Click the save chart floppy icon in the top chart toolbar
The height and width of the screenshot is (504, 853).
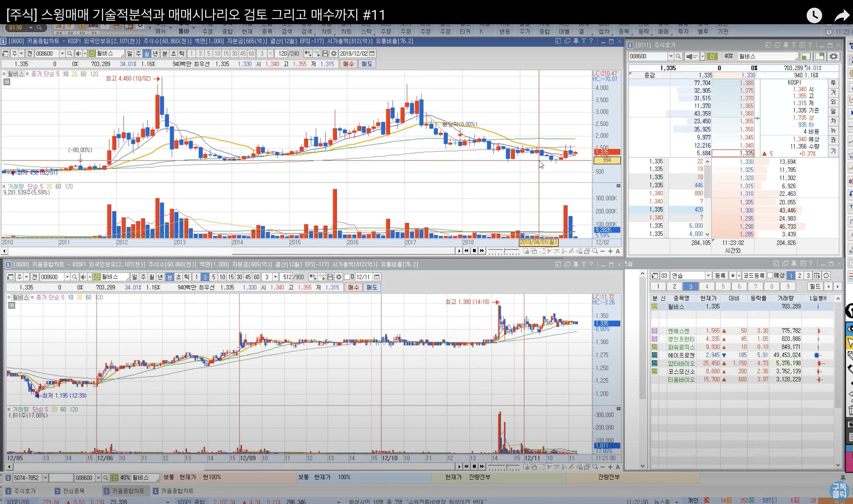pos(325,54)
